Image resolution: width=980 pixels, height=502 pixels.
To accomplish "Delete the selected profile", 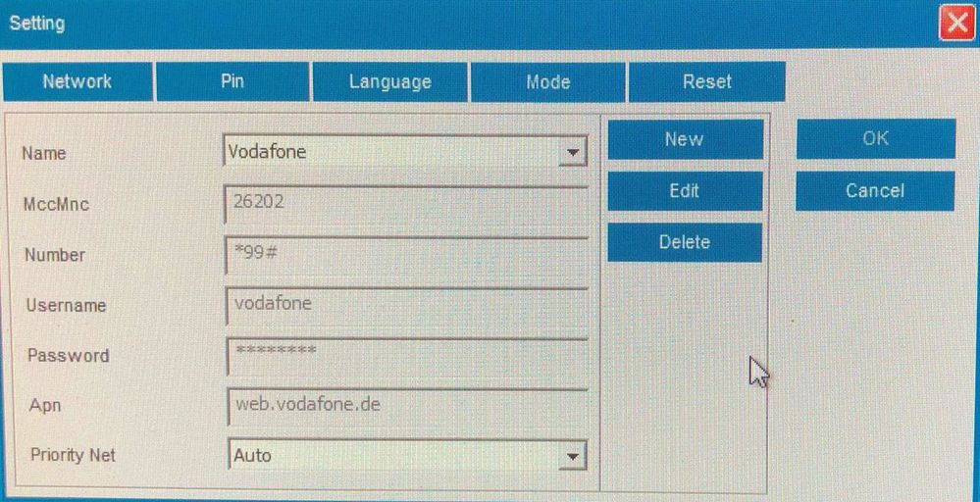I will (685, 242).
